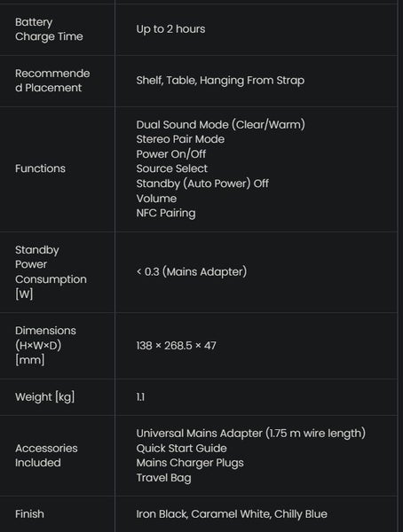Select the 'Up to 2 hours' value

(170, 29)
